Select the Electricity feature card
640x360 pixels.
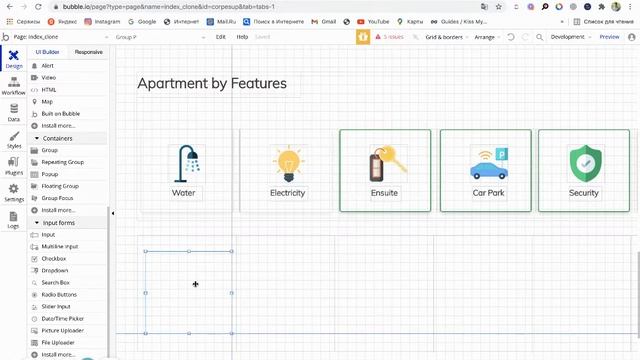pyautogui.click(x=287, y=171)
